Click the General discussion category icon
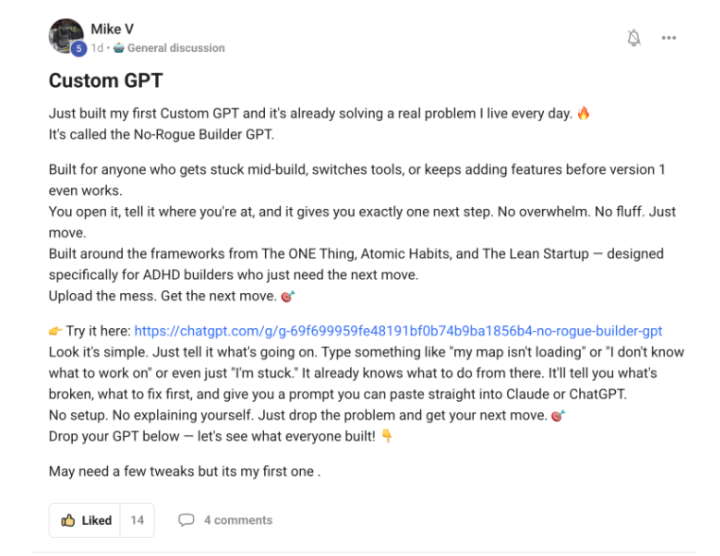720x556 pixels. click(x=118, y=48)
